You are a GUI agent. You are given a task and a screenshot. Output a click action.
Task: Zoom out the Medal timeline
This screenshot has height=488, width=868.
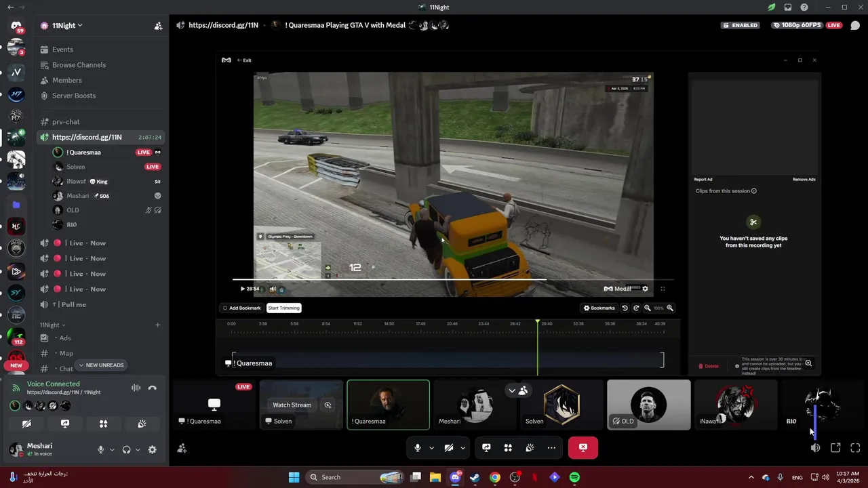pos(648,308)
